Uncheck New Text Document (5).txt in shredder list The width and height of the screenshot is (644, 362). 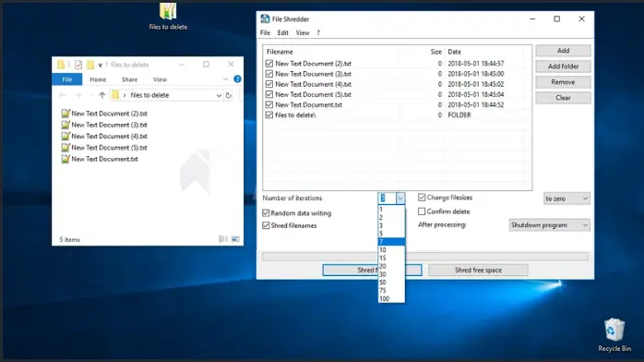(269, 94)
